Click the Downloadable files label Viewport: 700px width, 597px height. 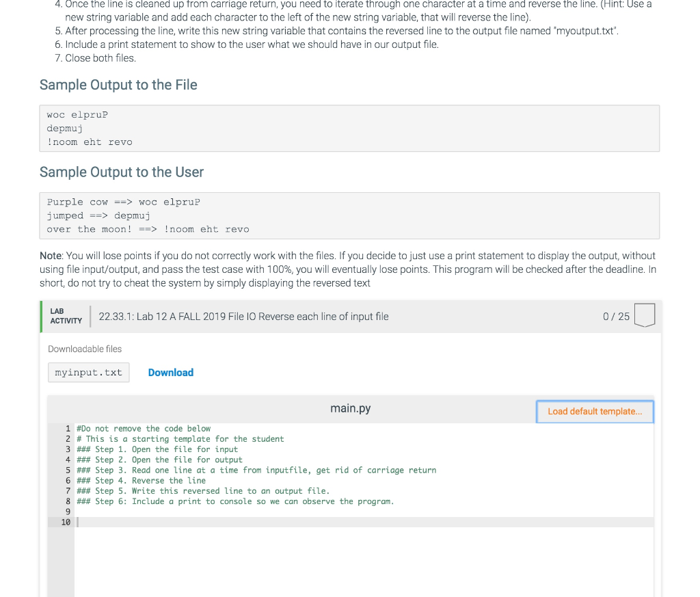tap(85, 348)
